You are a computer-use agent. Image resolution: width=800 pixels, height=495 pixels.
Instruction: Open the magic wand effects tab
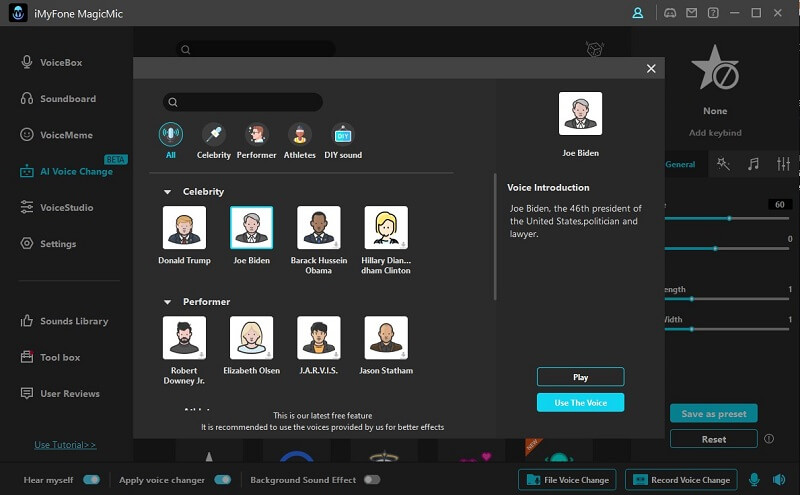(723, 164)
